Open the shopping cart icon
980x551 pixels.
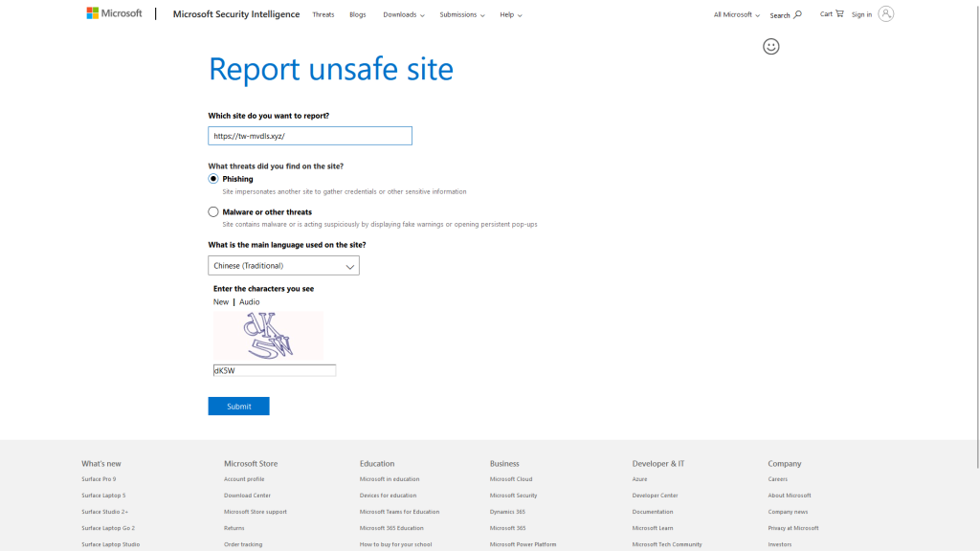839,13
